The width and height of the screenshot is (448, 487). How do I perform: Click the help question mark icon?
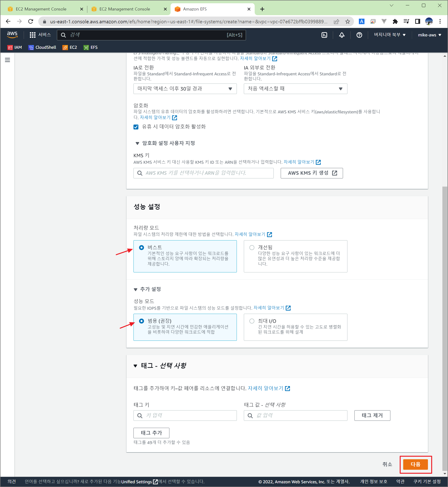click(359, 35)
